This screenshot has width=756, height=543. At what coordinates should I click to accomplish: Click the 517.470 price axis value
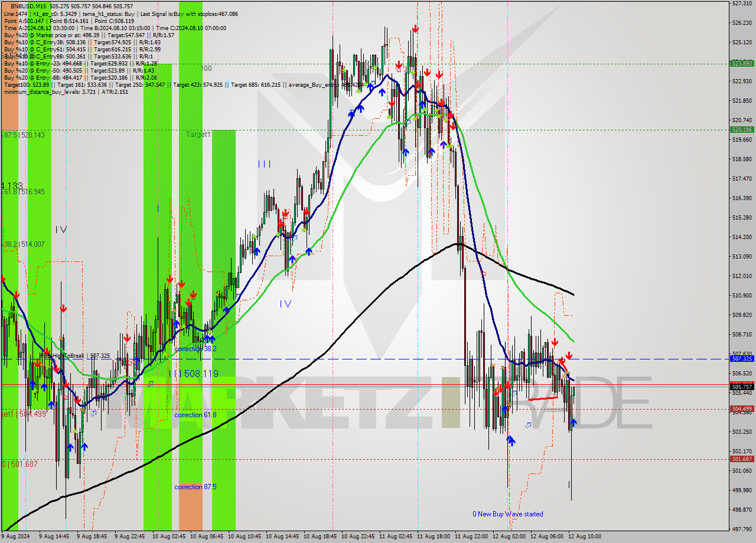coord(742,178)
